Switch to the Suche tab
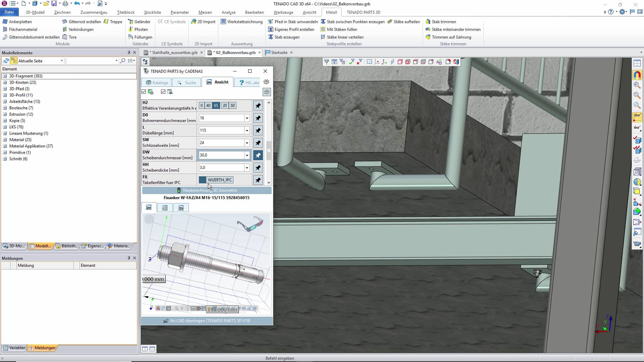 (186, 82)
